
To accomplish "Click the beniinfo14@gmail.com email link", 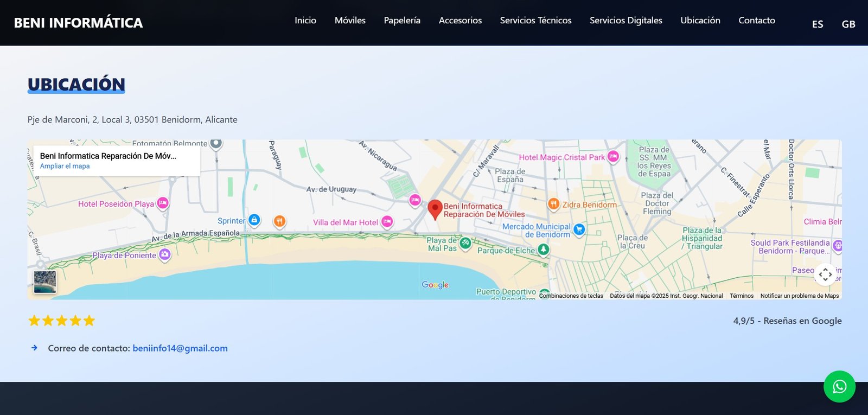I will click(x=180, y=348).
